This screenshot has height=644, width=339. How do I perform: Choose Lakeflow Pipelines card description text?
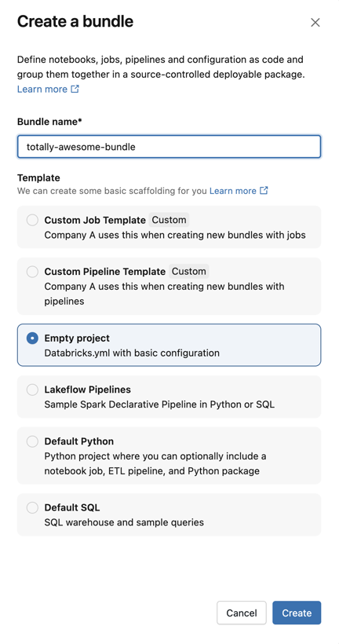[159, 404]
